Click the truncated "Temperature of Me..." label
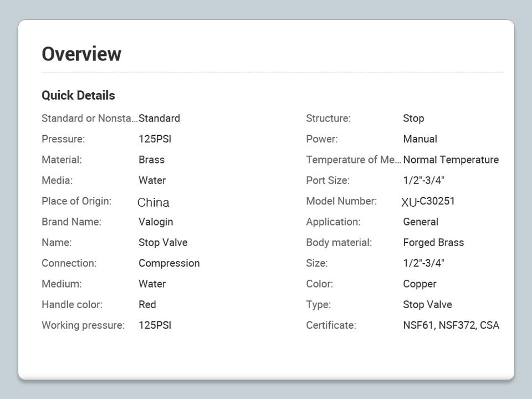The image size is (532, 399). pos(353,160)
